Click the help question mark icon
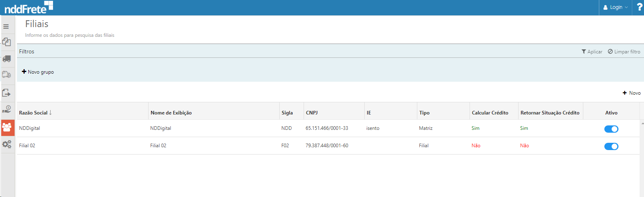 pyautogui.click(x=639, y=7)
